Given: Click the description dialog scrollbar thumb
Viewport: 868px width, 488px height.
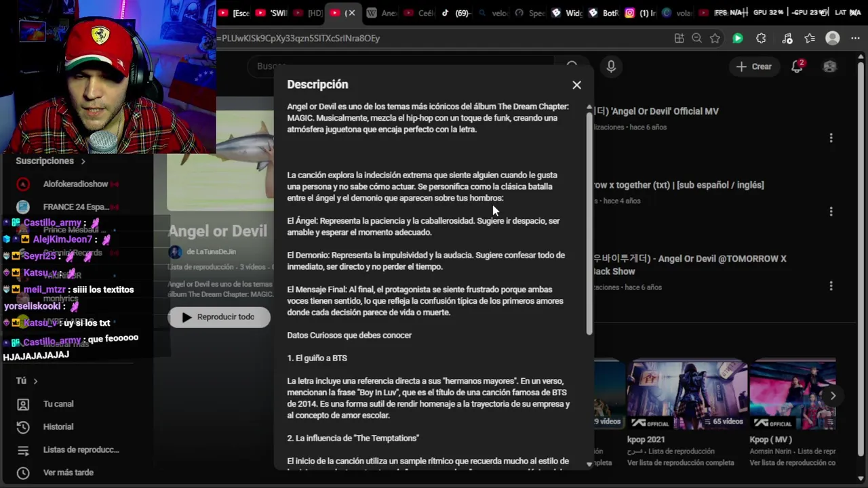Looking at the screenshot, I should [x=589, y=223].
